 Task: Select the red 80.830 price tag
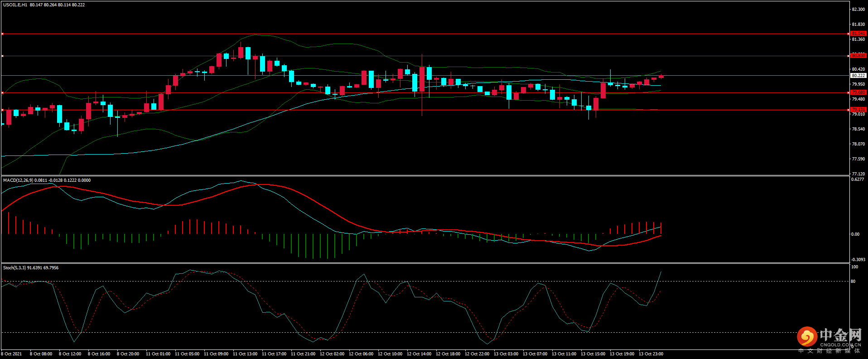pos(858,56)
